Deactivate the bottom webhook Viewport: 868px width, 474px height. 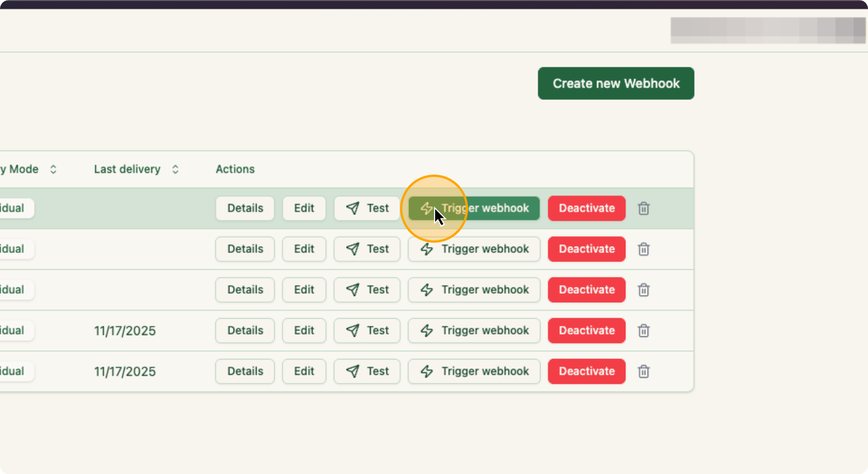tap(586, 371)
